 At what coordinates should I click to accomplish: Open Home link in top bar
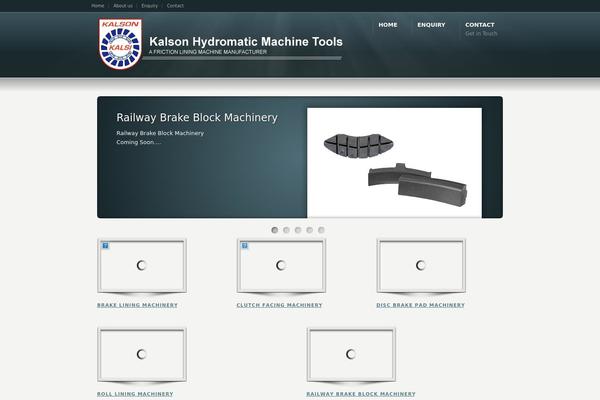(x=98, y=6)
